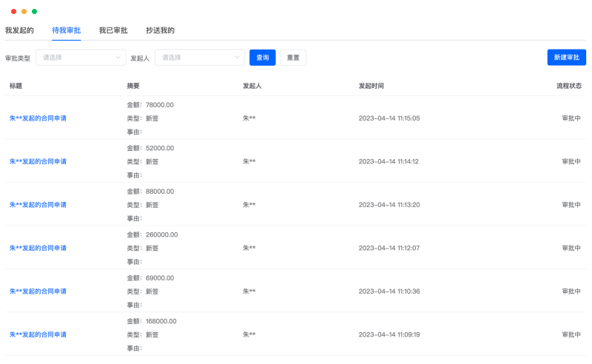The width and height of the screenshot is (592, 364).
Task: Click the yellow minimize window button
Action: (24, 11)
